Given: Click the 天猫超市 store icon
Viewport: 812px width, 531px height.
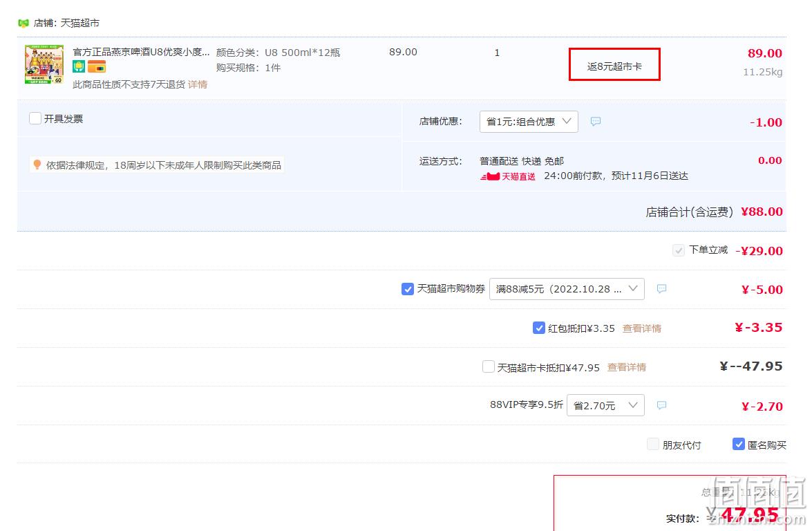Looking at the screenshot, I should (x=23, y=23).
